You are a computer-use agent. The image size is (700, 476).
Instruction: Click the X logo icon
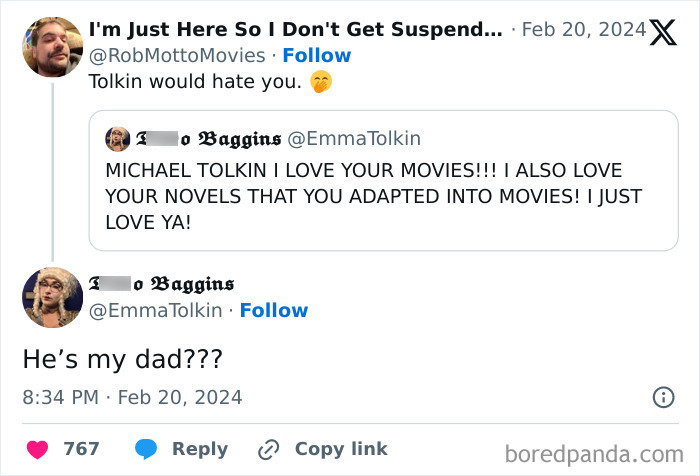pyautogui.click(x=663, y=33)
